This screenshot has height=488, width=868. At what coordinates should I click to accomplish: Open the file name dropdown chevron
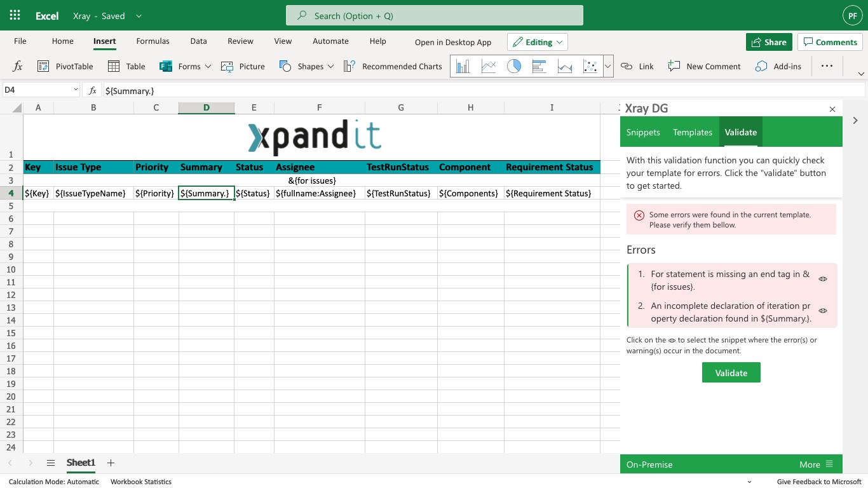[139, 16]
